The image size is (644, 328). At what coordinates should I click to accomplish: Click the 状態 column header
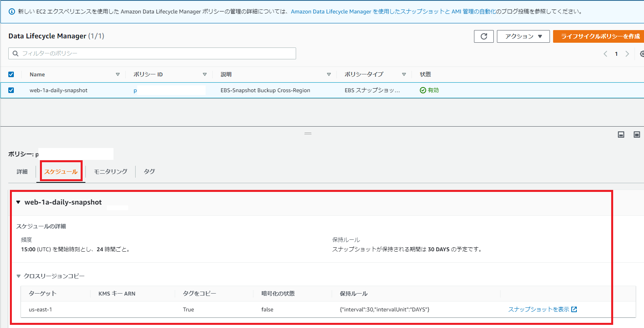tap(425, 74)
